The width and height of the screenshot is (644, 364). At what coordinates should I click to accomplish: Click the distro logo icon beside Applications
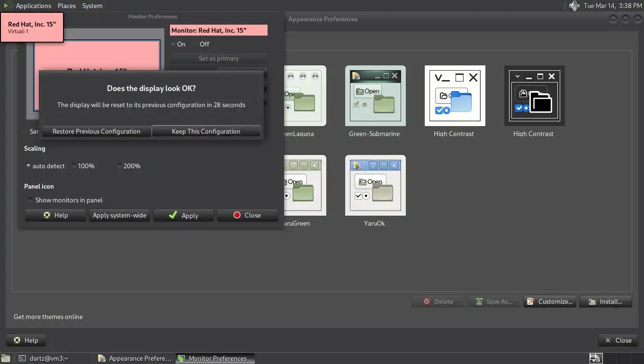coord(8,6)
